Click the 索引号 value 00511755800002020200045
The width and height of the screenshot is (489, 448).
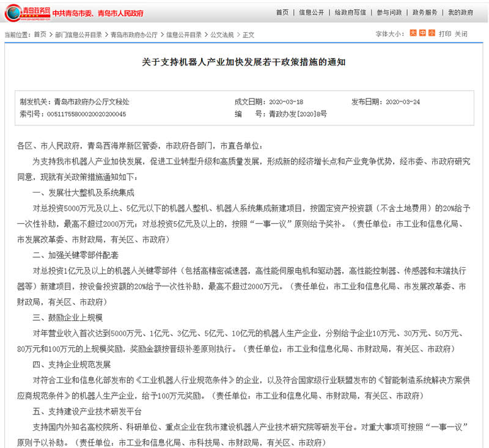tap(86, 114)
